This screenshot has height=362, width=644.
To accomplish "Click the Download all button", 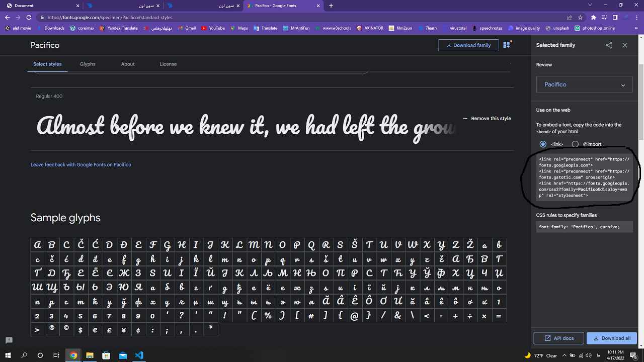I will (x=612, y=338).
